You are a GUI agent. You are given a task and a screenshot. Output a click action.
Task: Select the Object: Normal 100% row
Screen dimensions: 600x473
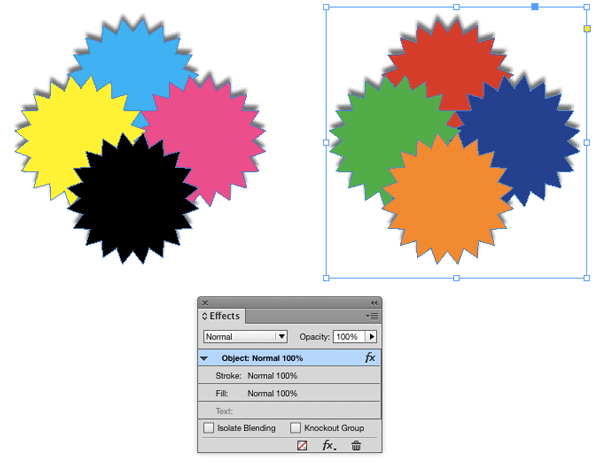(289, 358)
